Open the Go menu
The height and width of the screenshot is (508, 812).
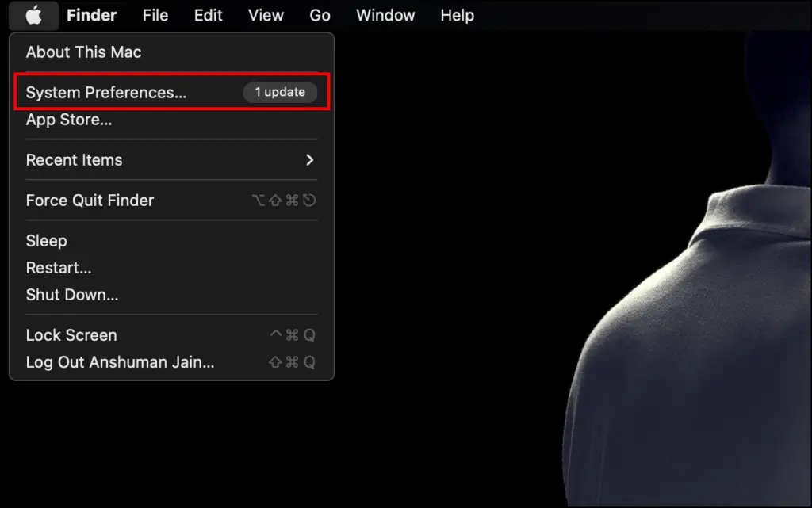point(320,16)
